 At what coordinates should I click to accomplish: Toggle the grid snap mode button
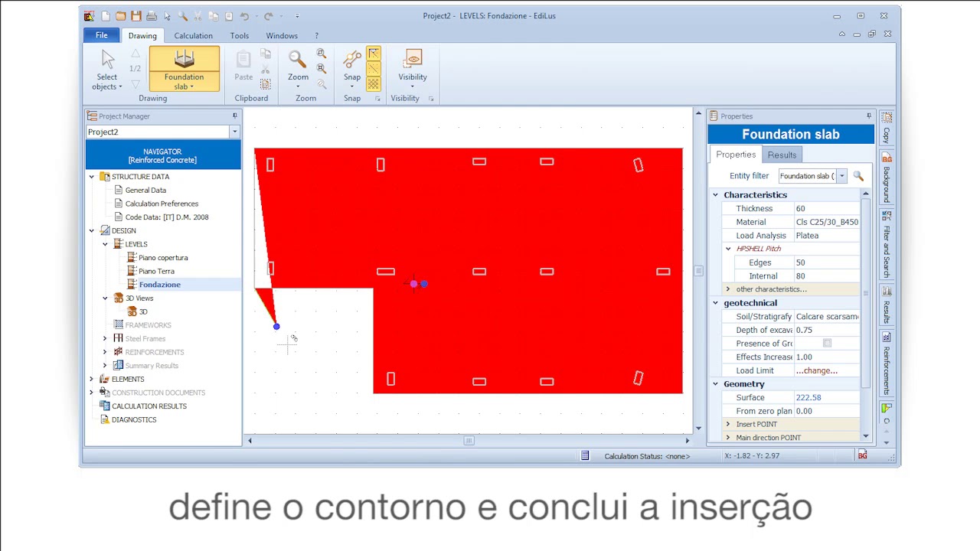pyautogui.click(x=374, y=83)
